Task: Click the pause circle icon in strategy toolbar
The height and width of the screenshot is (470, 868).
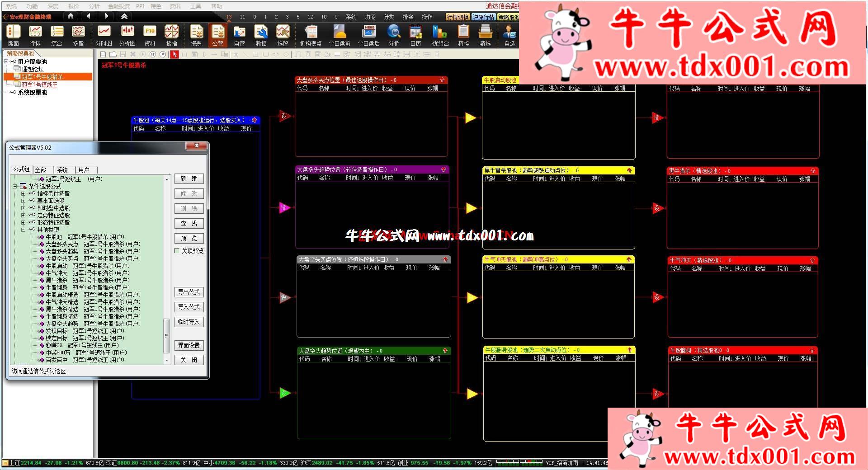Action: click(153, 55)
